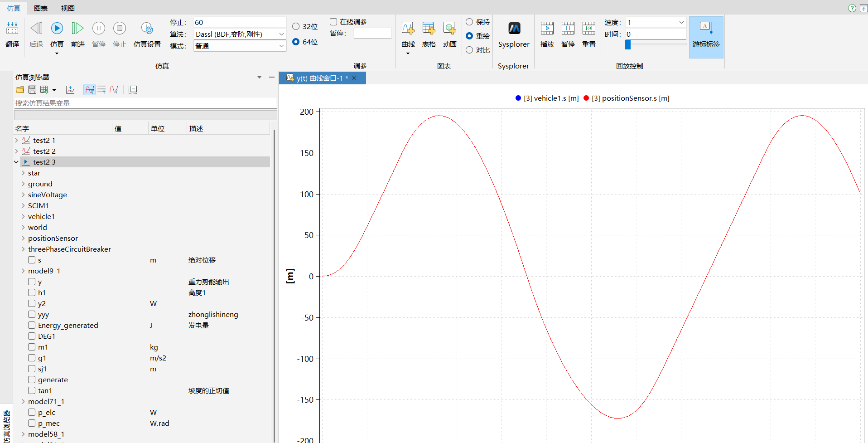Close the y(t) 曲线窗口-1 tab

point(355,78)
